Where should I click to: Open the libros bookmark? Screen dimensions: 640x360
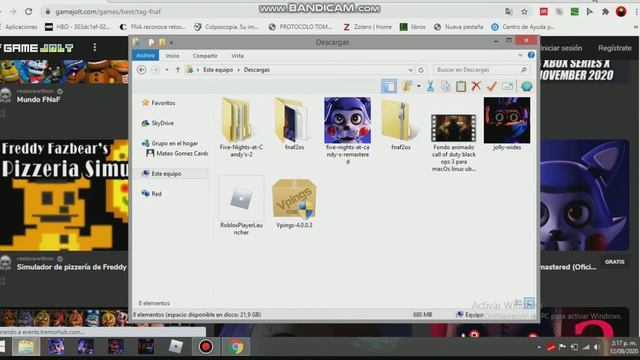point(413,27)
